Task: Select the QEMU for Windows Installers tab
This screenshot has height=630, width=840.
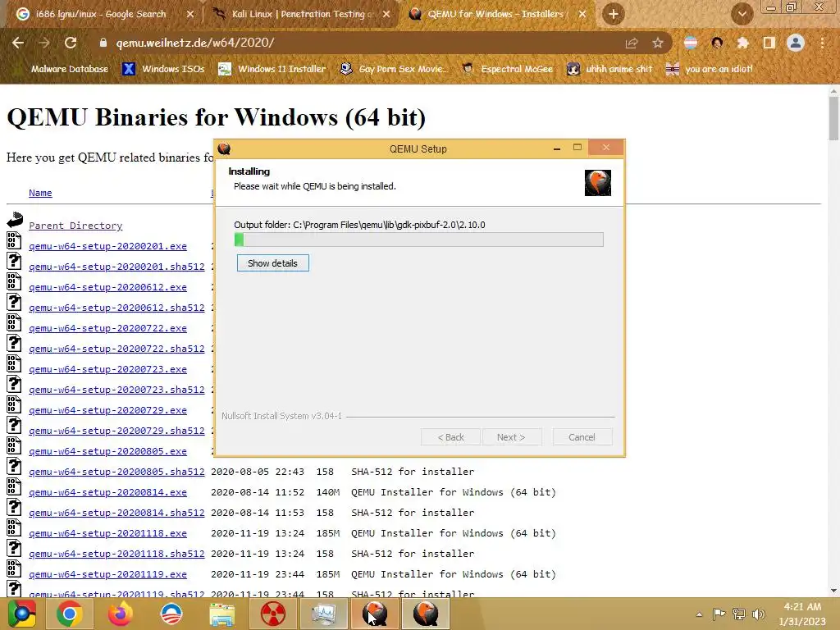Action: [495, 15]
